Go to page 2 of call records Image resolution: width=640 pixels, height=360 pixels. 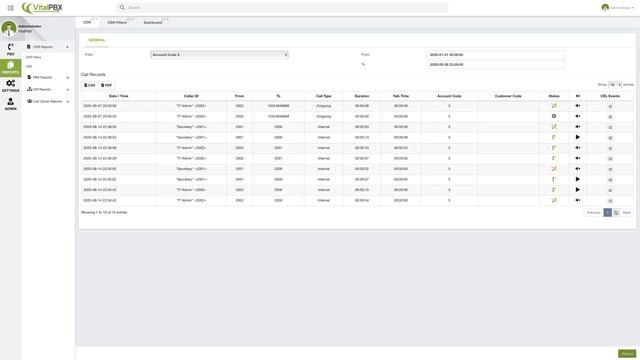616,213
